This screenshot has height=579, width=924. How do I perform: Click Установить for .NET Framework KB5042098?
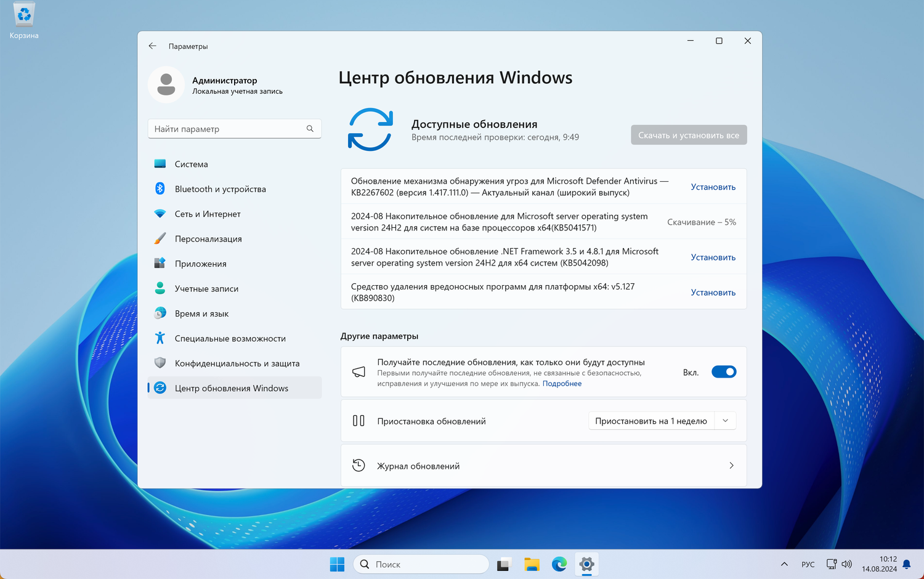tap(713, 257)
